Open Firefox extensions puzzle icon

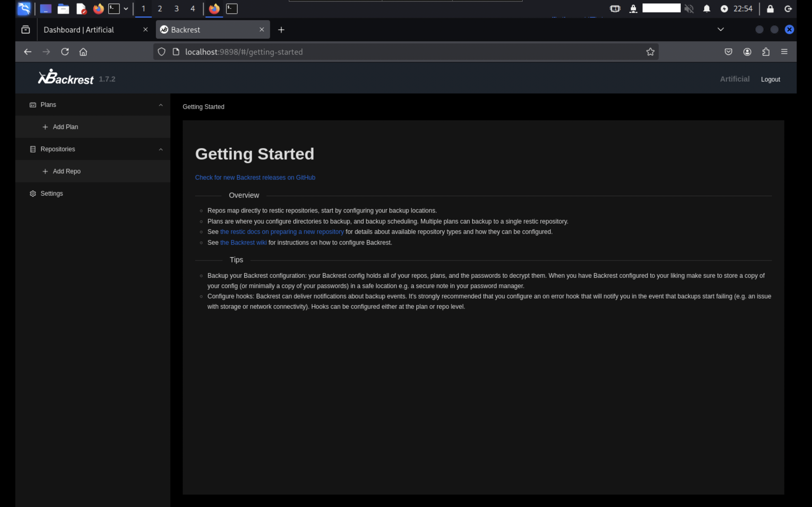(x=766, y=52)
